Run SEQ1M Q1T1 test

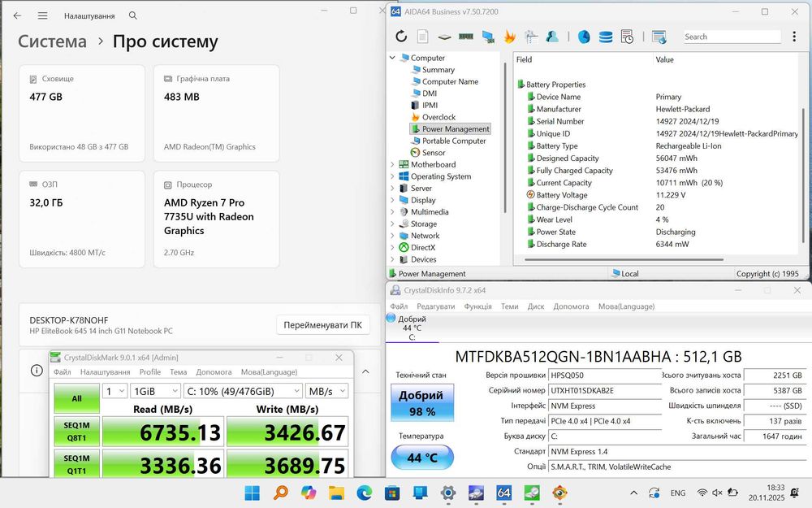pos(76,464)
